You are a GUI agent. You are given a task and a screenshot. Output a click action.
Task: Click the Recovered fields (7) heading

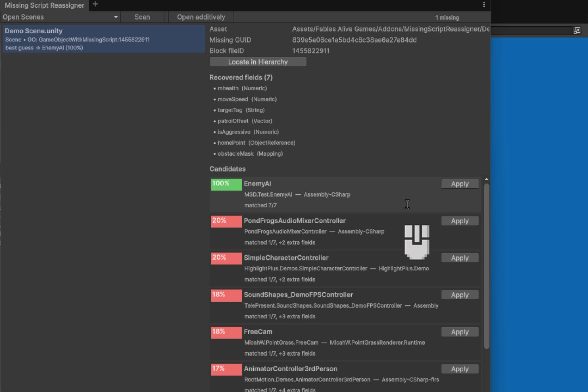[x=241, y=77]
